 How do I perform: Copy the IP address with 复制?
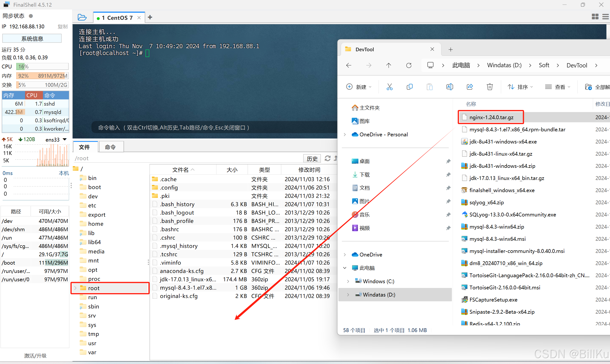pos(62,26)
